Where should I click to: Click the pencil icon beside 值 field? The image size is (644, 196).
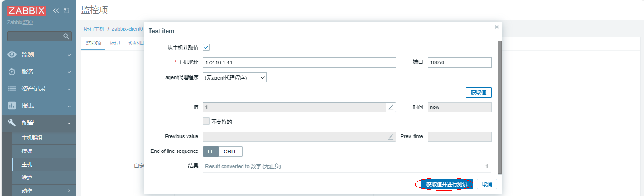coord(391,107)
